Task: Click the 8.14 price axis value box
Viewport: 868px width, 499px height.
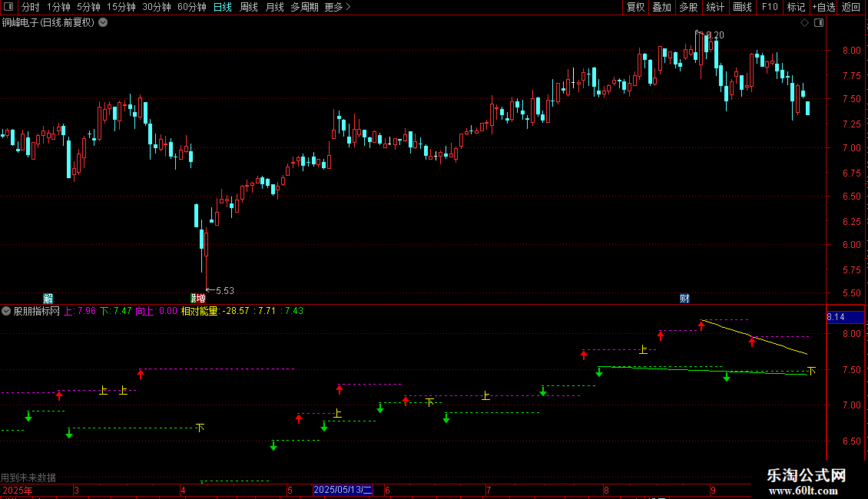Action: tap(845, 317)
